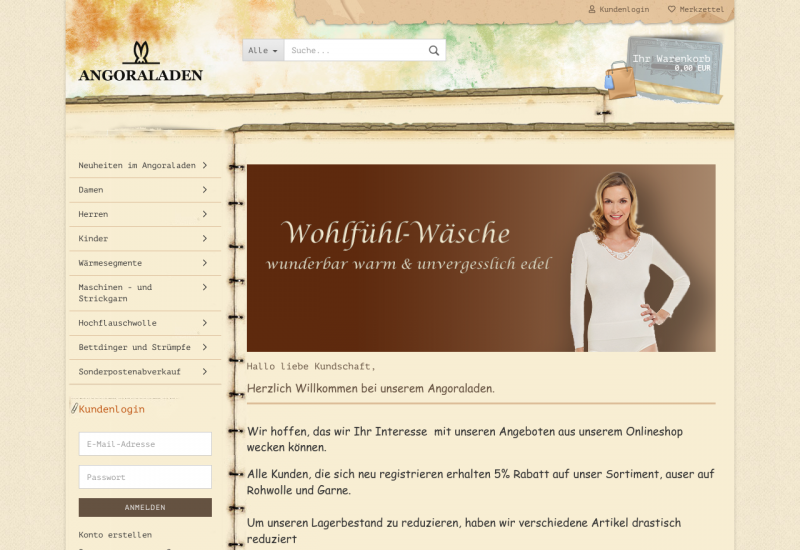This screenshot has width=800, height=550.
Task: Go to Sonderpostenabverkauf category
Action: click(x=129, y=372)
